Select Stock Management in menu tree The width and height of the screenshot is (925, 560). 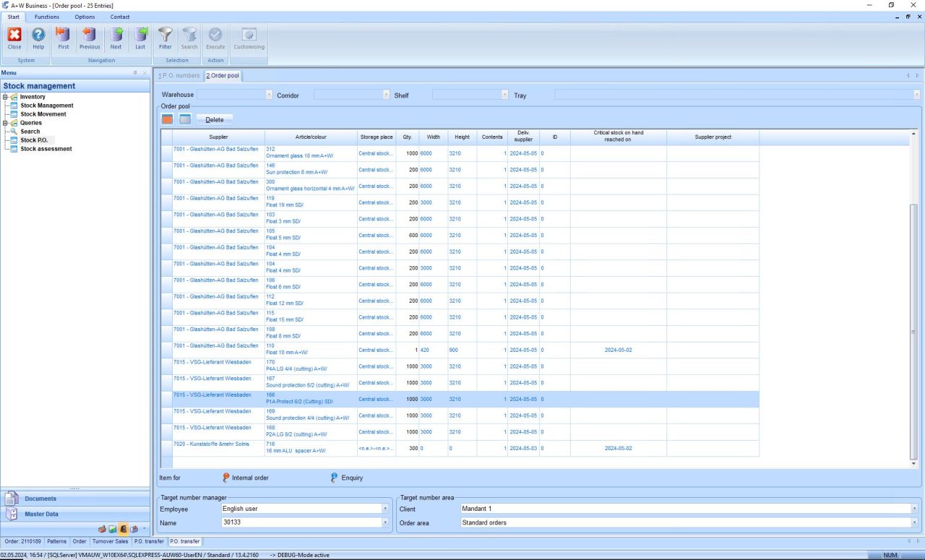coord(47,105)
